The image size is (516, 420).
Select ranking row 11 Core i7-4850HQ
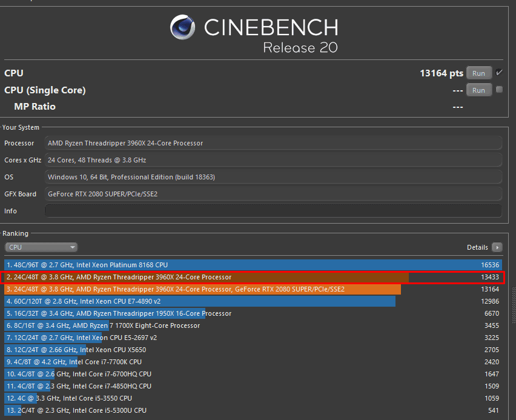pyautogui.click(x=253, y=386)
